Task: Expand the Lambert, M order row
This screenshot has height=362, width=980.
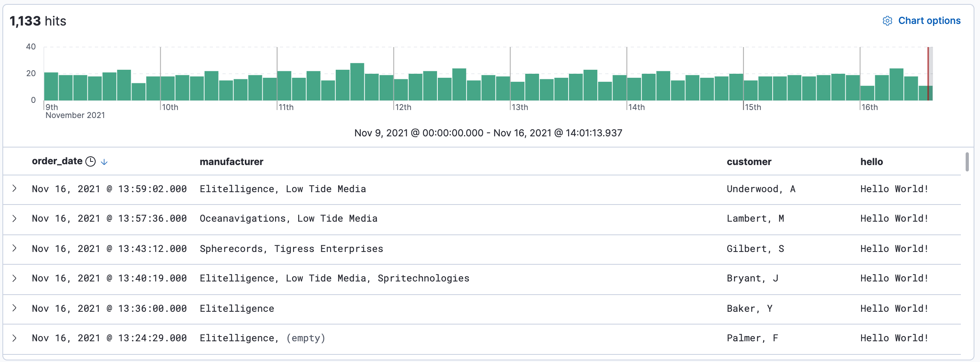Action: [14, 218]
